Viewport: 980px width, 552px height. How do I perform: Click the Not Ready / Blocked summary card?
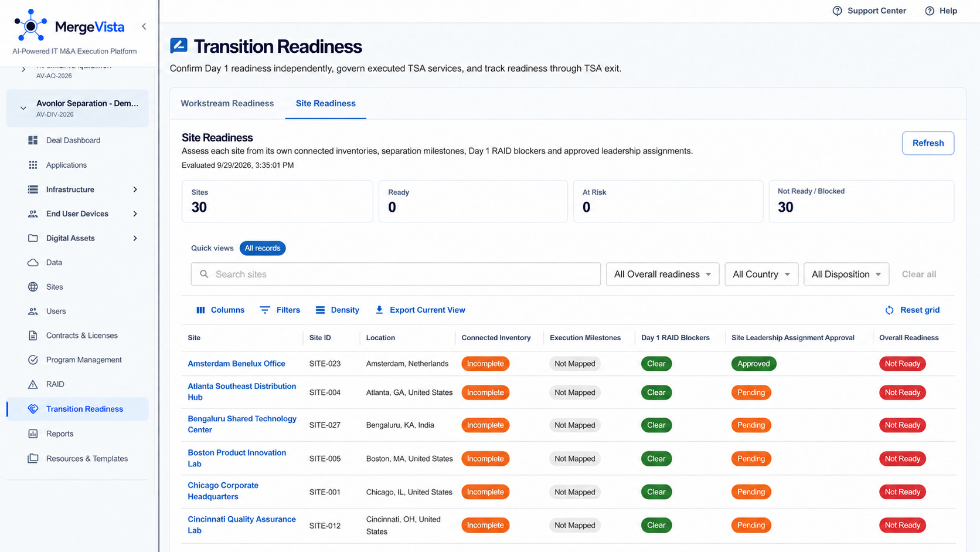(x=861, y=201)
